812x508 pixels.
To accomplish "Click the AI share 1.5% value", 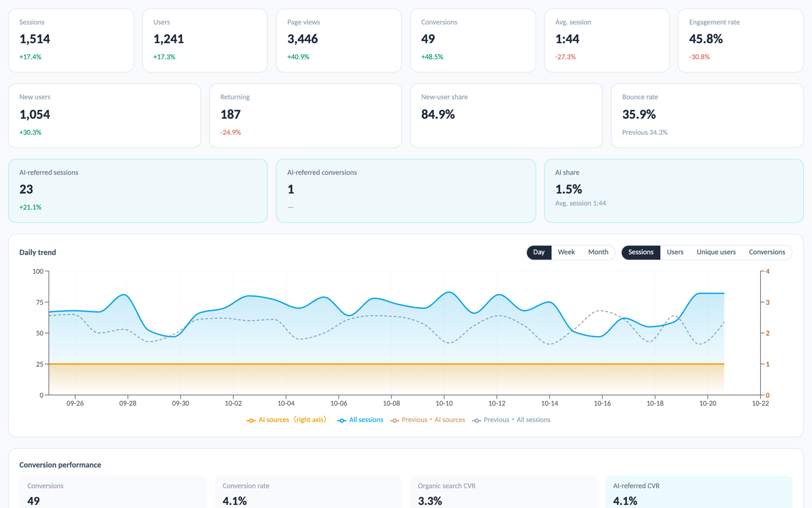I will point(568,189).
